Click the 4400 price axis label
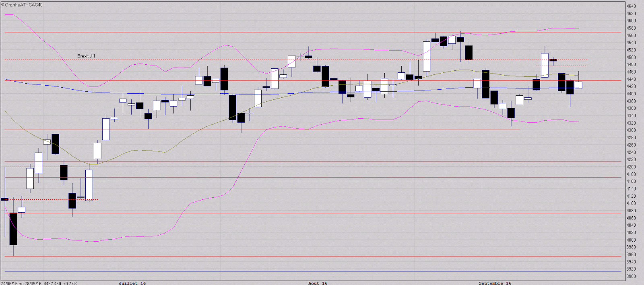The image size is (644, 285). click(631, 94)
